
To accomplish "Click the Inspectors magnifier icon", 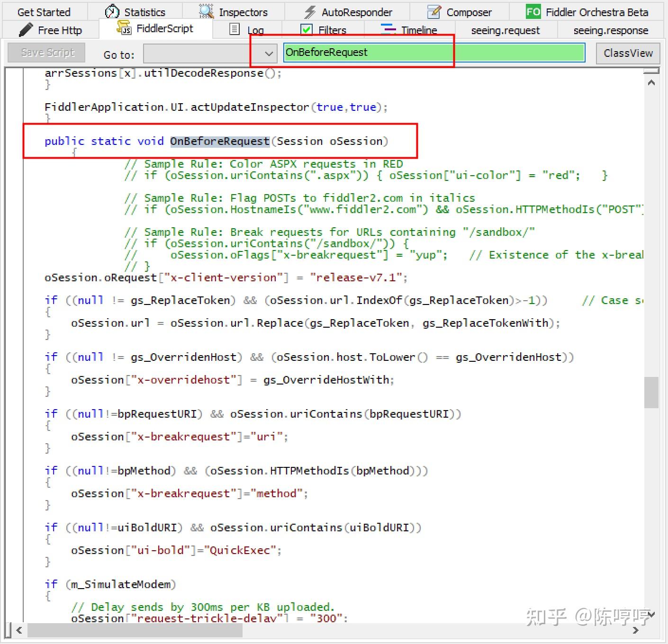I will (206, 11).
